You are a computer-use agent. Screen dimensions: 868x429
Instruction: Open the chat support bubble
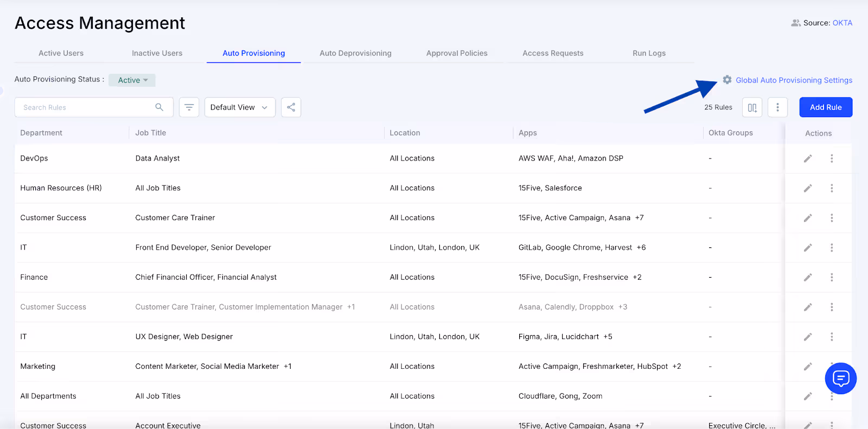pos(840,378)
